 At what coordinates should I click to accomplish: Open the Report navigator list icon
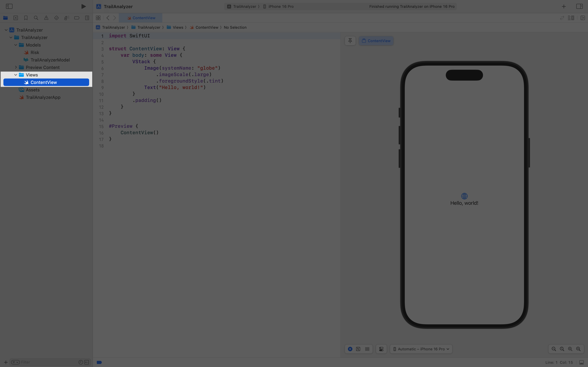click(87, 18)
